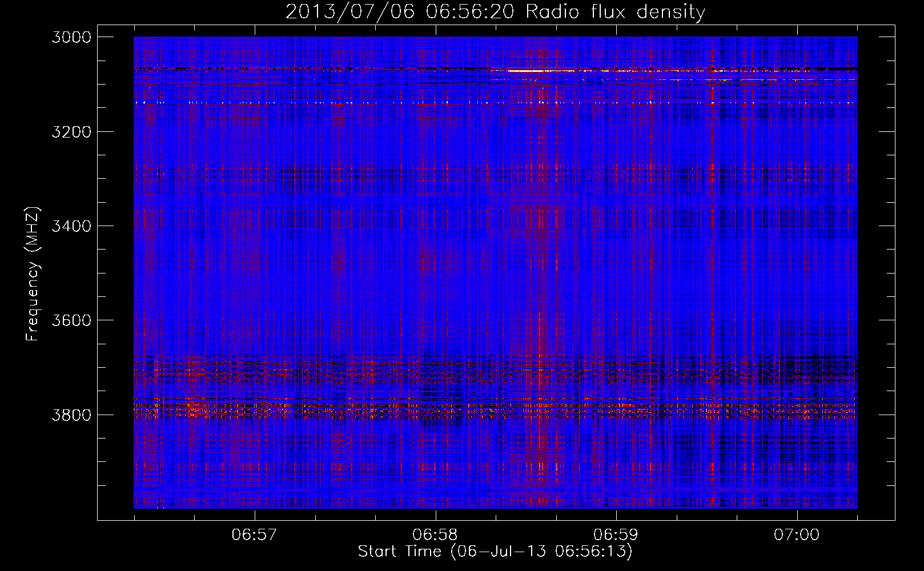
Task: Click the 3000 frequency tick label
Action: pyautogui.click(x=71, y=37)
